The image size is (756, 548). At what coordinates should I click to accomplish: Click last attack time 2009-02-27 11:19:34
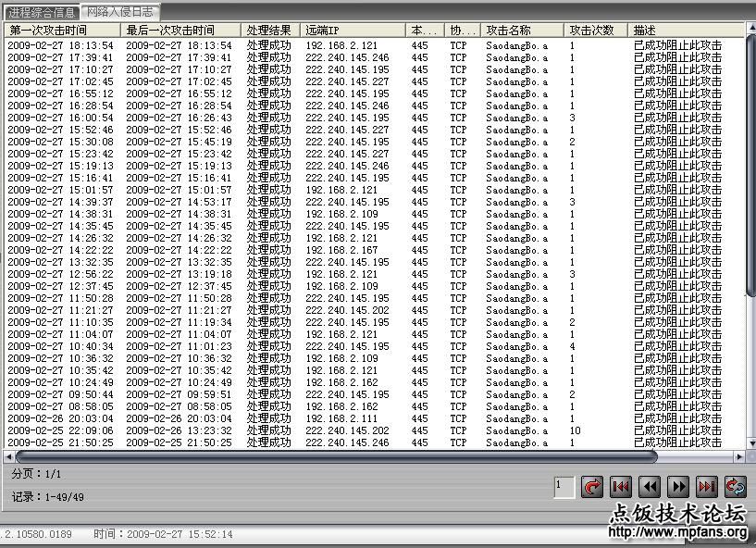pos(179,322)
